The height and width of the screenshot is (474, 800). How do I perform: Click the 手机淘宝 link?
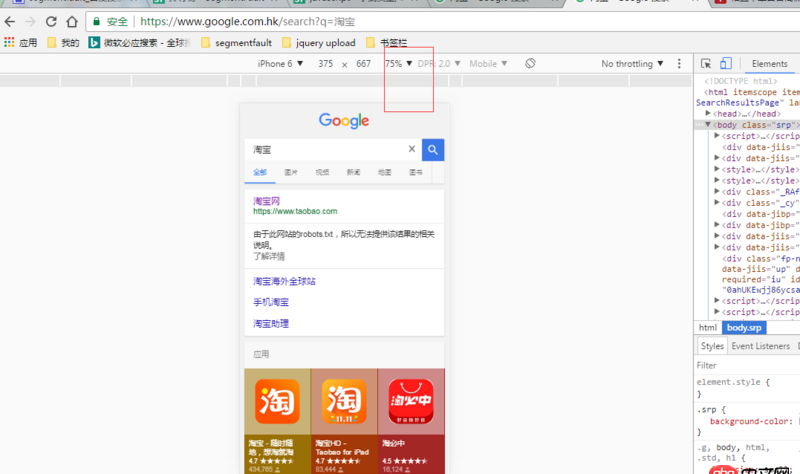(x=271, y=302)
